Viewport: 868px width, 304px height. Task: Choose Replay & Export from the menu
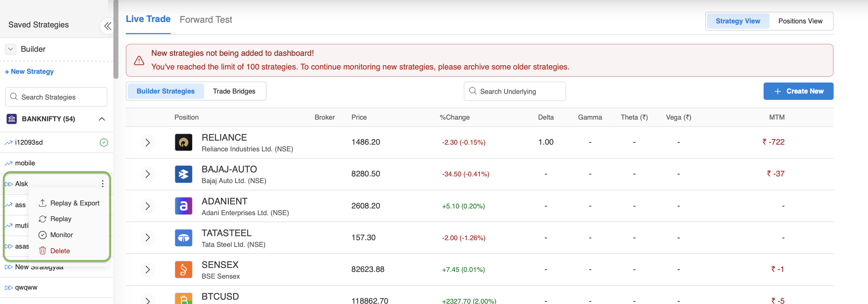(x=69, y=203)
